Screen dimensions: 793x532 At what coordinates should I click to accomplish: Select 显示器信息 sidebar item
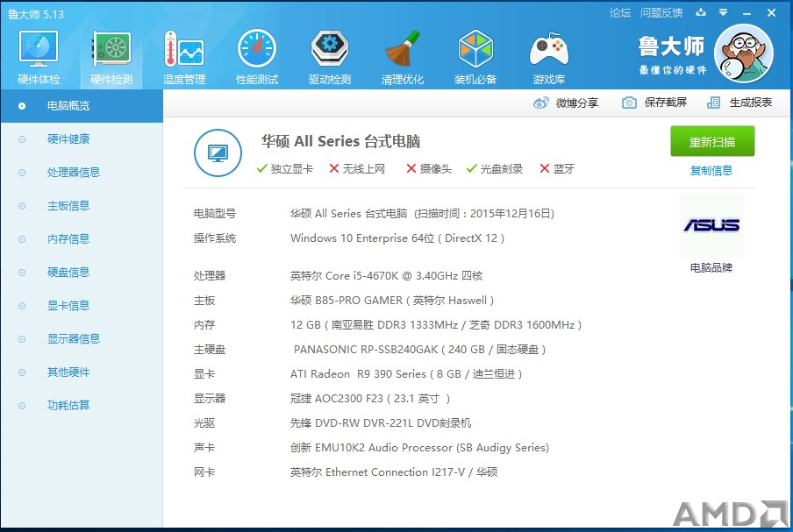(82, 339)
